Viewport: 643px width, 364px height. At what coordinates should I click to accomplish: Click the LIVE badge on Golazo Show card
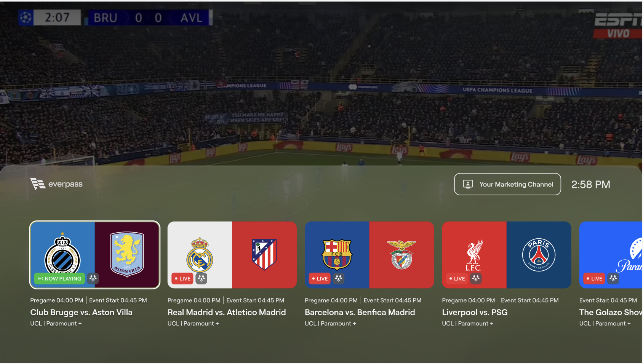(x=594, y=278)
